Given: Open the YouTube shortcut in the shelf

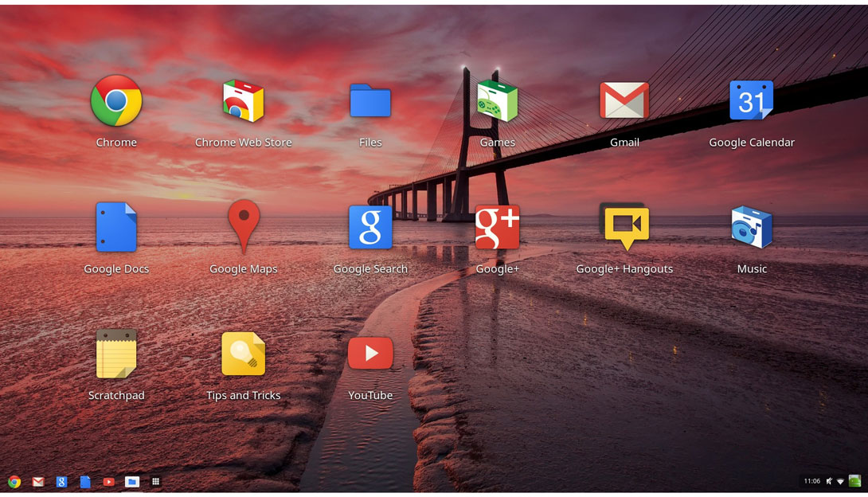Looking at the screenshot, I should pos(108,482).
